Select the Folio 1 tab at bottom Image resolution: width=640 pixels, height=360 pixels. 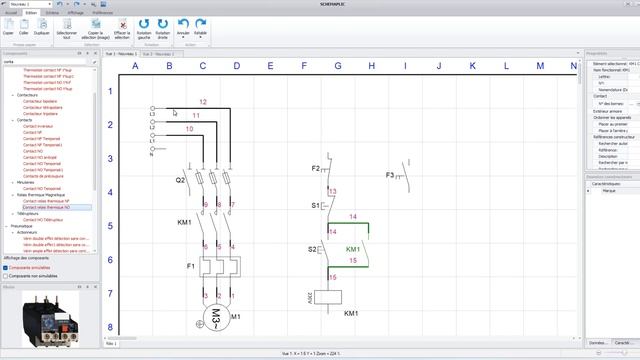coord(111,344)
